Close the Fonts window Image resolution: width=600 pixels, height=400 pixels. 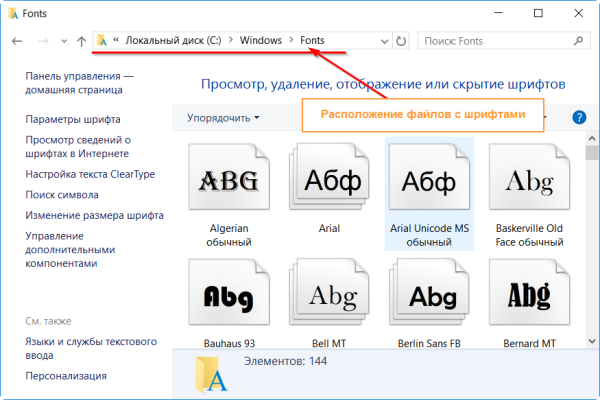[x=579, y=13]
